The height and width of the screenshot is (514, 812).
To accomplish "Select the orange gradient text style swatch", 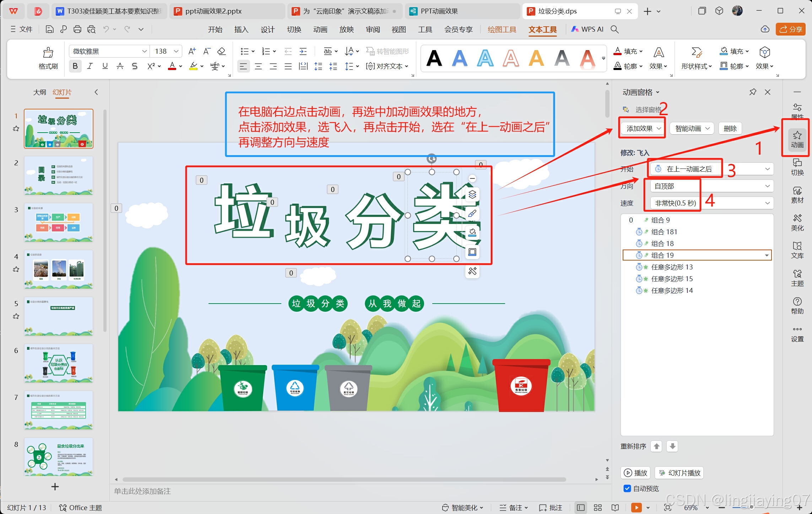I will [587, 59].
